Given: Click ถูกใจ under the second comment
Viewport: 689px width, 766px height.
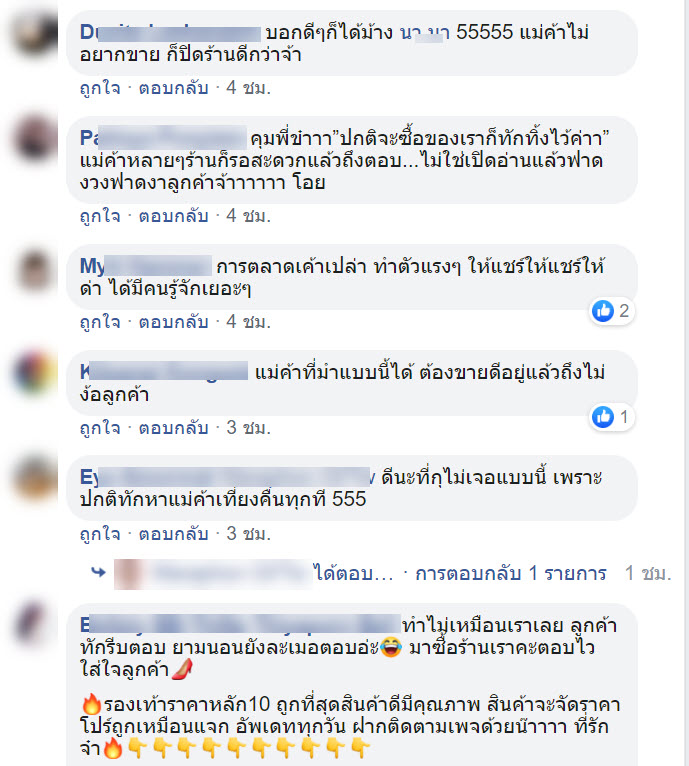Looking at the screenshot, I should (100, 216).
